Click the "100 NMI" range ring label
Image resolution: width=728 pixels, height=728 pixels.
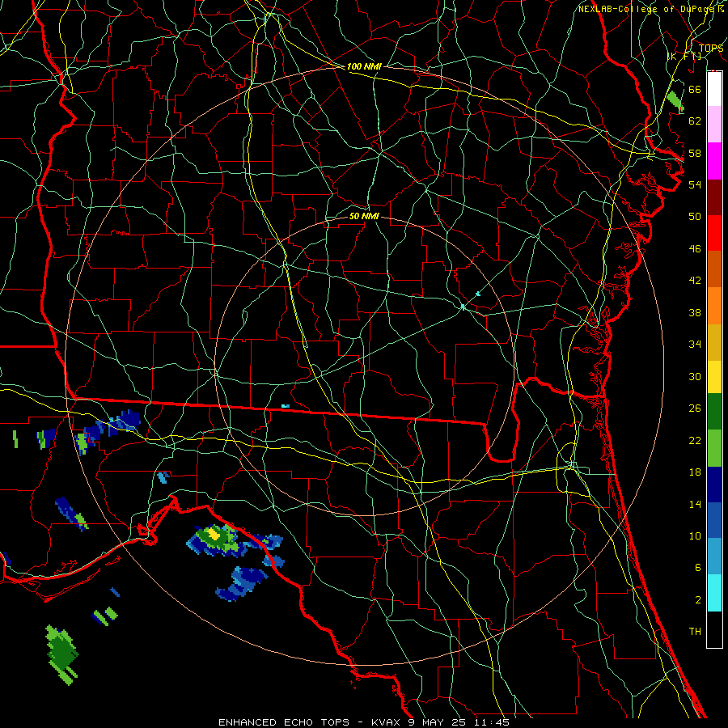click(364, 66)
